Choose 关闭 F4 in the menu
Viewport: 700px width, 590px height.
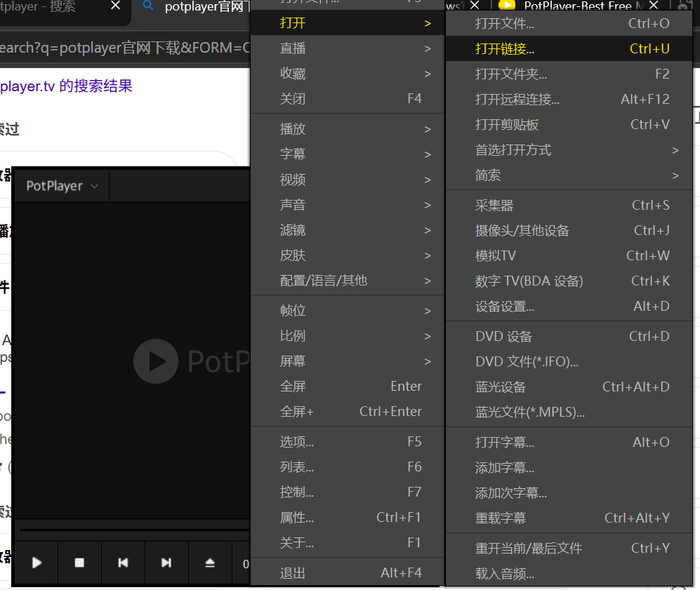tap(348, 98)
